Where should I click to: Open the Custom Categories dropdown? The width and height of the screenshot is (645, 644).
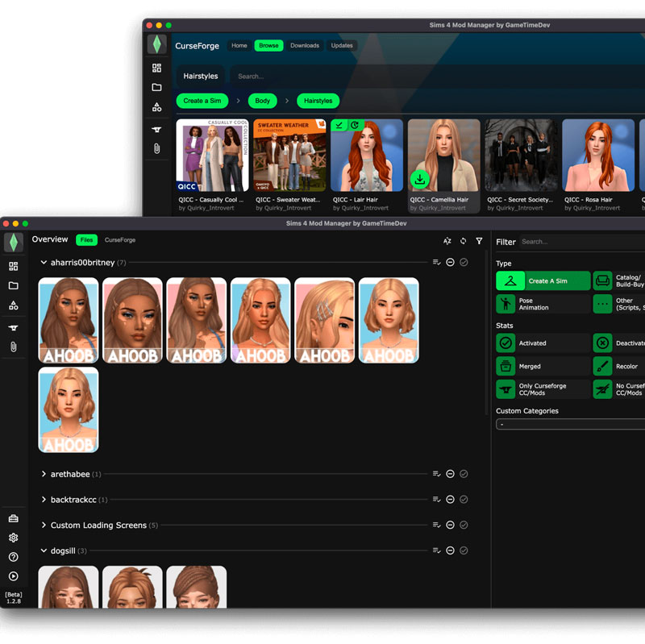(570, 424)
